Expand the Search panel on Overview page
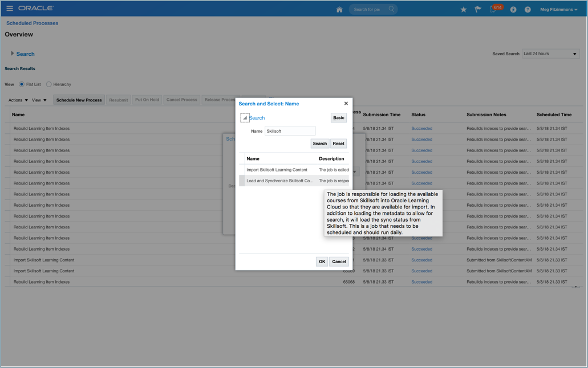This screenshot has width=588, height=368. click(x=13, y=54)
